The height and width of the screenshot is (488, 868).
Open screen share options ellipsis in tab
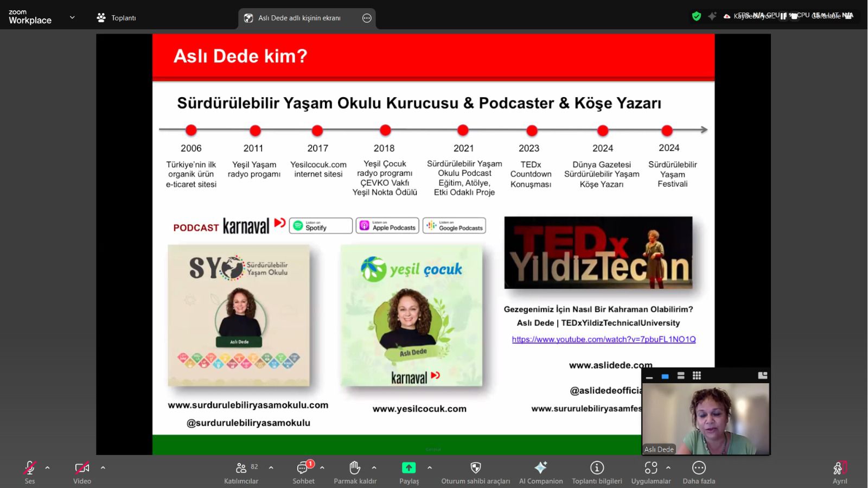point(367,18)
